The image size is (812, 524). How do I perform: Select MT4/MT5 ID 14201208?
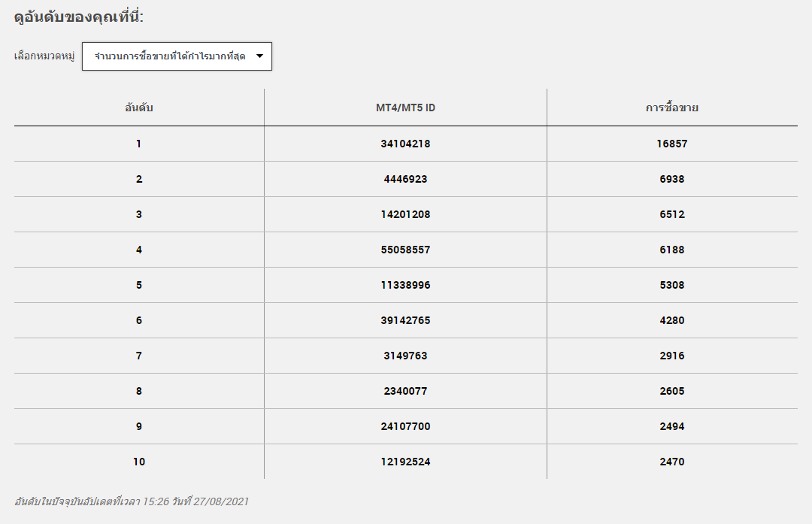tap(405, 214)
